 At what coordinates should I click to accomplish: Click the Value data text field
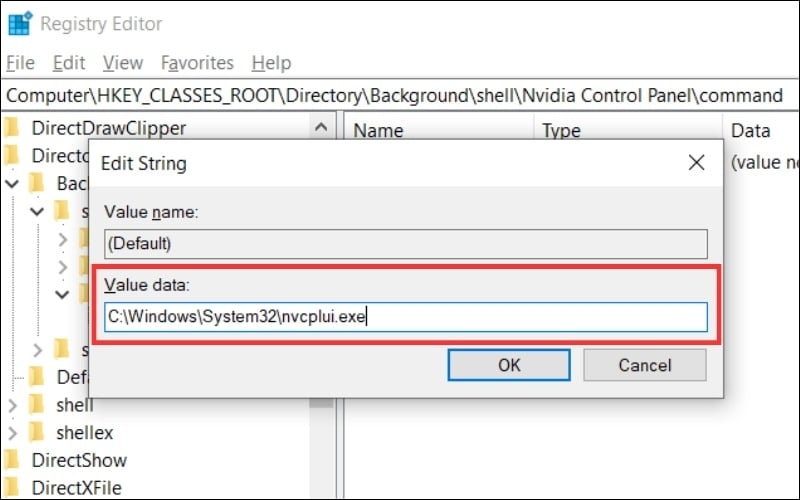click(406, 318)
